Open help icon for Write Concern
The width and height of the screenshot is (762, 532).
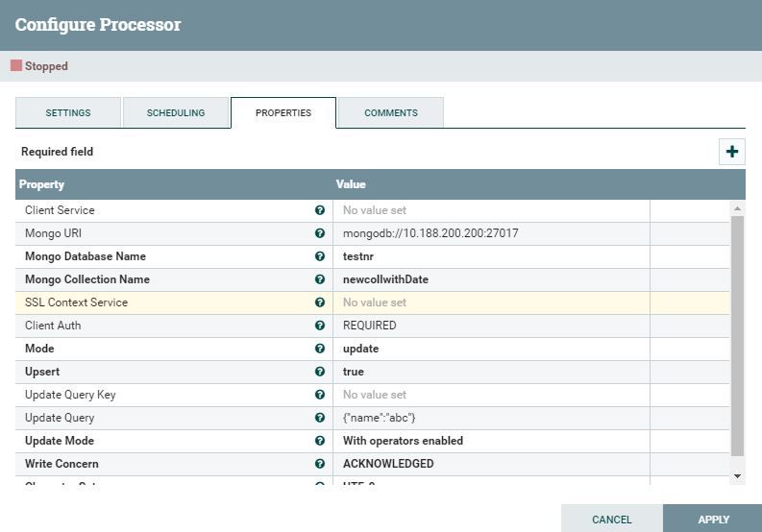[319, 464]
